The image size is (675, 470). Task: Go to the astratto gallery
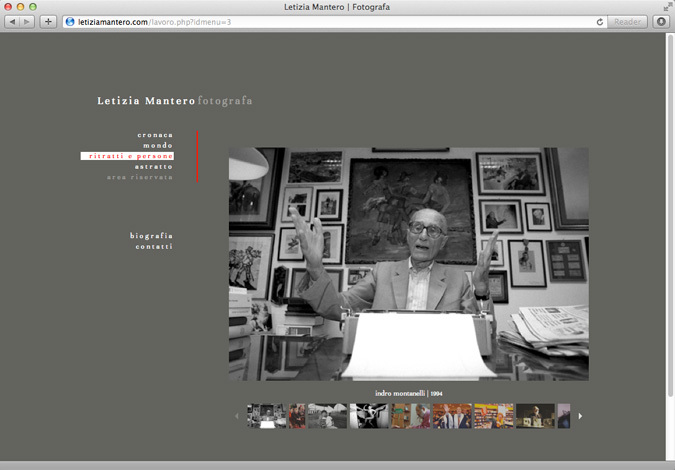[154, 167]
